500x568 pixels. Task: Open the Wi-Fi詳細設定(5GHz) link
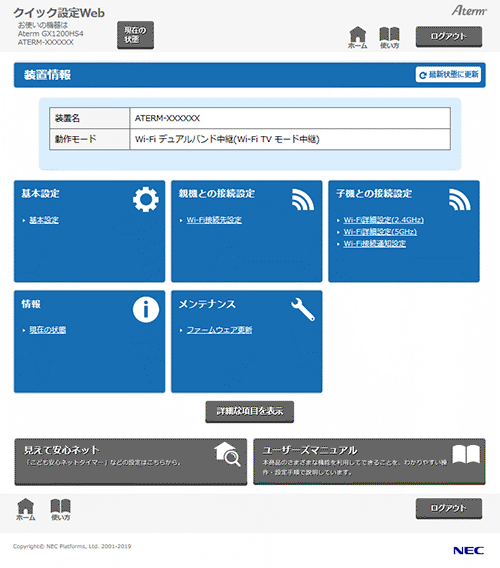click(x=380, y=232)
